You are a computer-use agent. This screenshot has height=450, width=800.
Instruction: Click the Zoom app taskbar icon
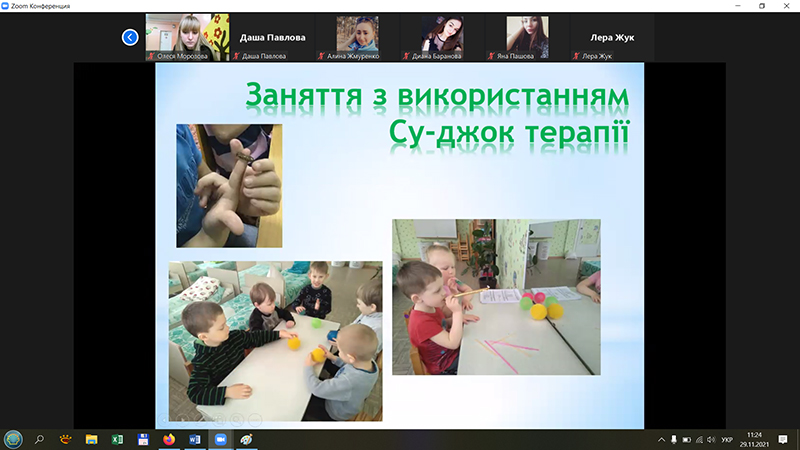pos(221,439)
